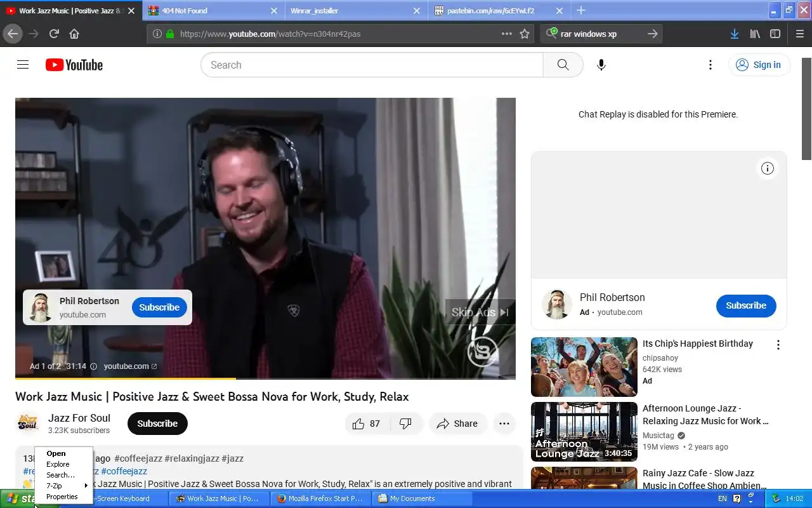
Task: Dislike the video with thumbs down
Action: (x=406, y=424)
